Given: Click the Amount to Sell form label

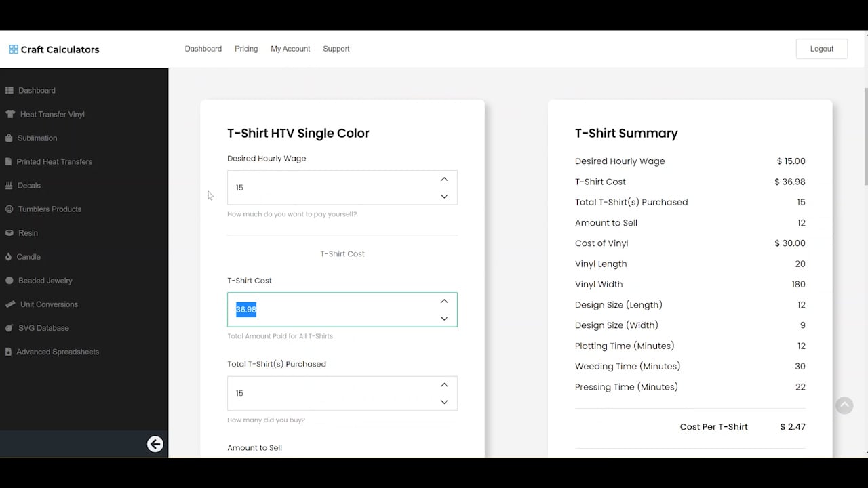Looking at the screenshot, I should 254,448.
